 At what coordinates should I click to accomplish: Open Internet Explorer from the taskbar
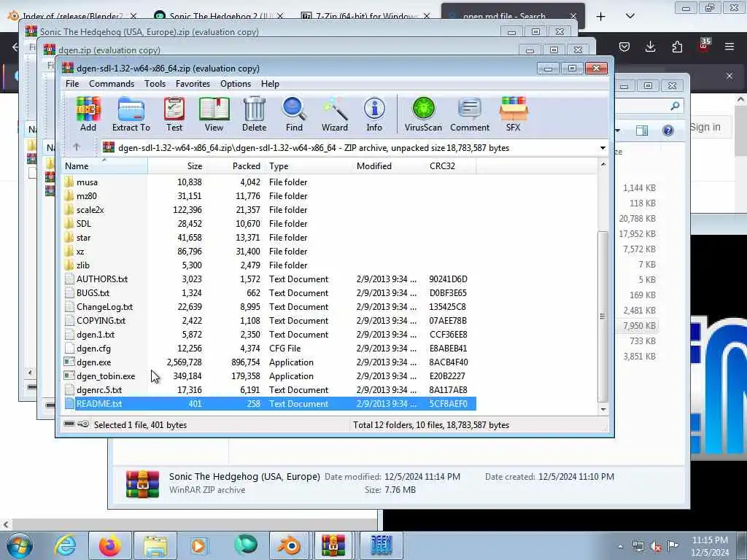click(x=65, y=545)
